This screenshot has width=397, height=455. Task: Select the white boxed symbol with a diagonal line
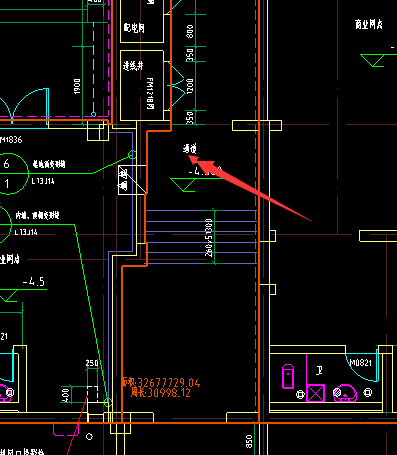coord(132,180)
